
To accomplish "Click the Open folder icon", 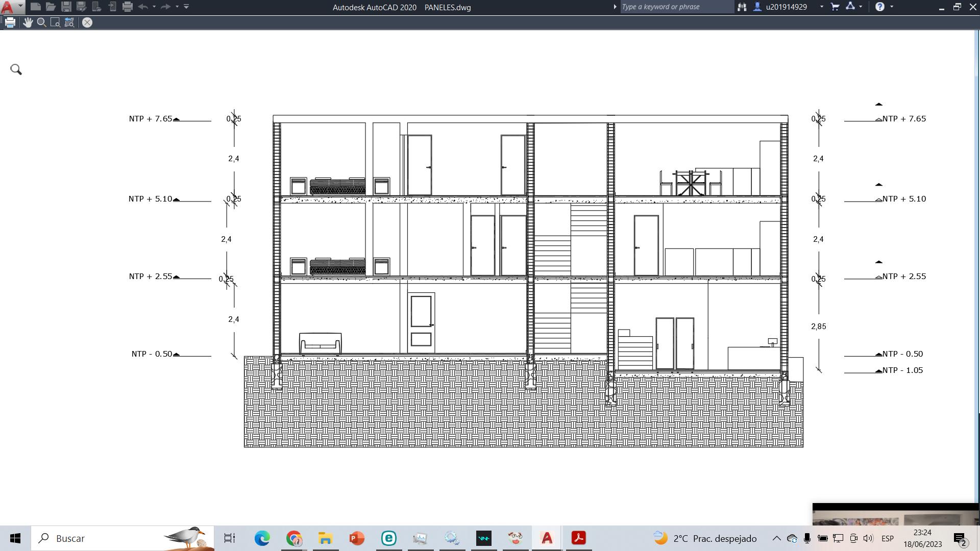I will (x=51, y=7).
